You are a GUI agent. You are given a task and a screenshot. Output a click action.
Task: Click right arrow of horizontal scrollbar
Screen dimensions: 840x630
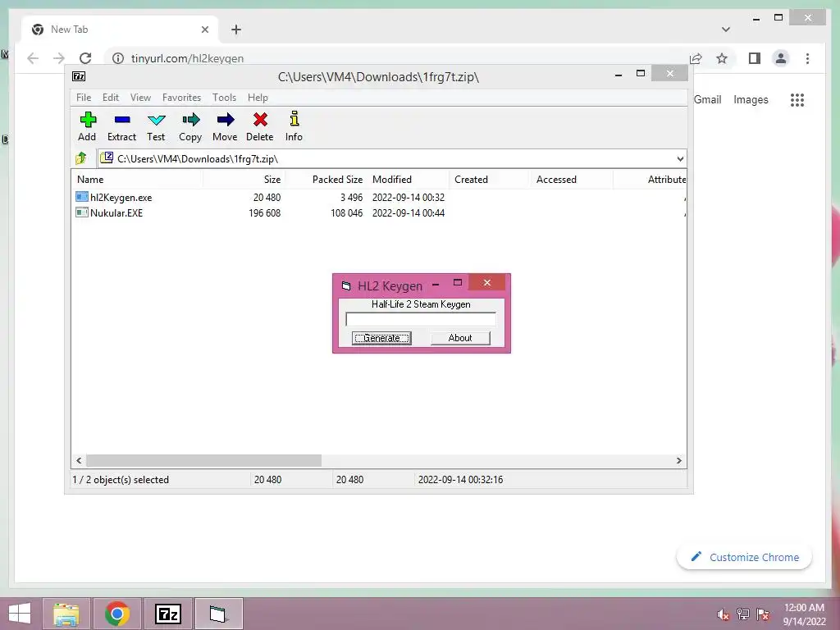(678, 461)
